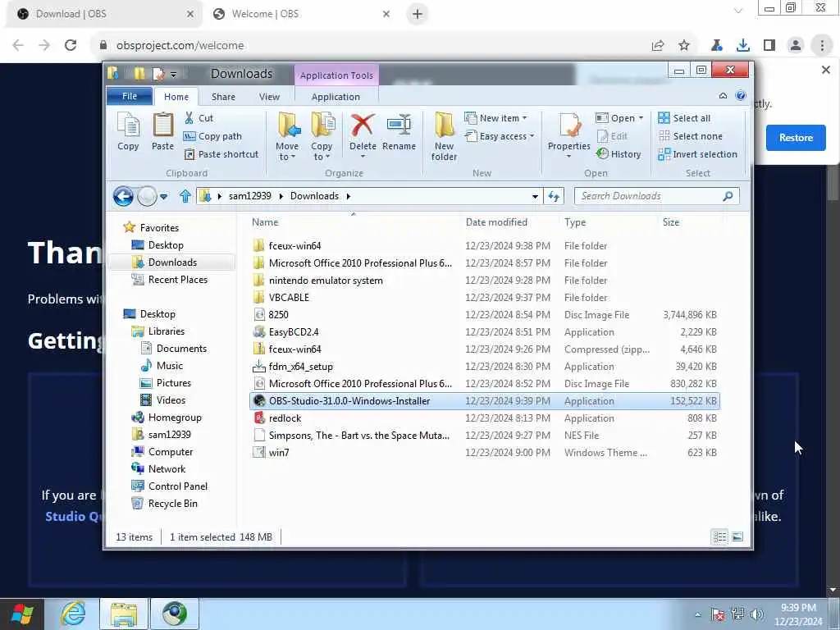840x630 pixels.
Task: Switch to the Application ribbon tab
Action: tap(336, 97)
